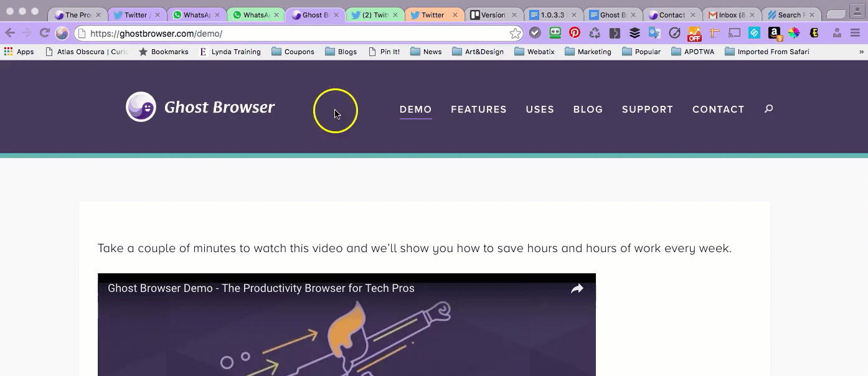
Task: Click the yellow E extension icon
Action: (x=814, y=33)
